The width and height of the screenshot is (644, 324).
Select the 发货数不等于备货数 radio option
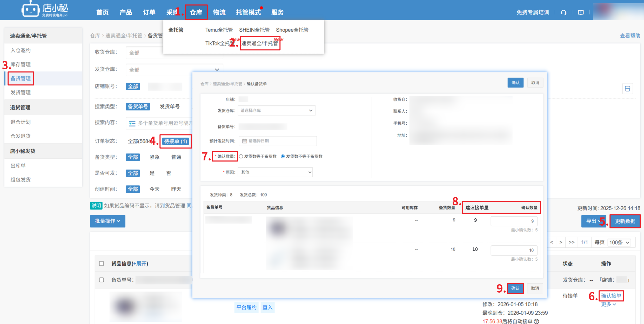coord(283,156)
